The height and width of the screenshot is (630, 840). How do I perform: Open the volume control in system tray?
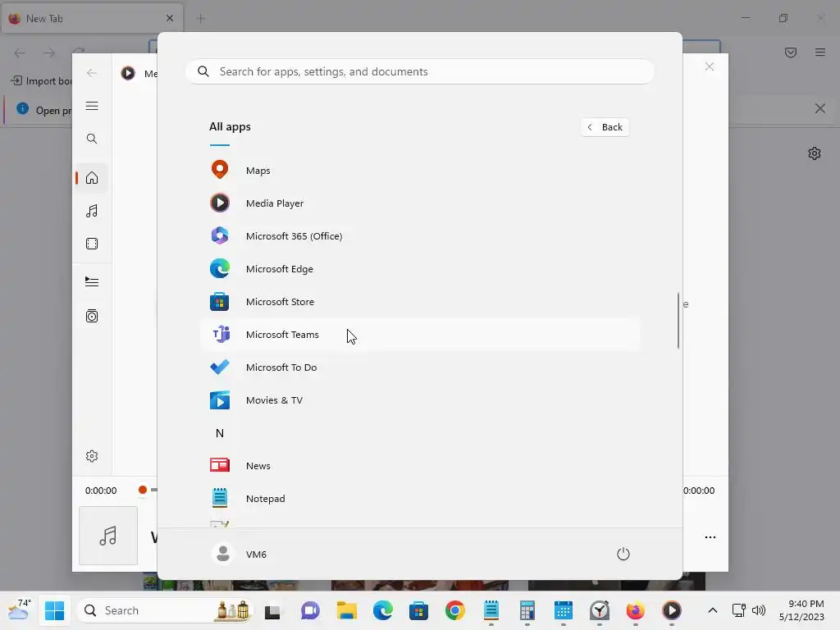(759, 610)
